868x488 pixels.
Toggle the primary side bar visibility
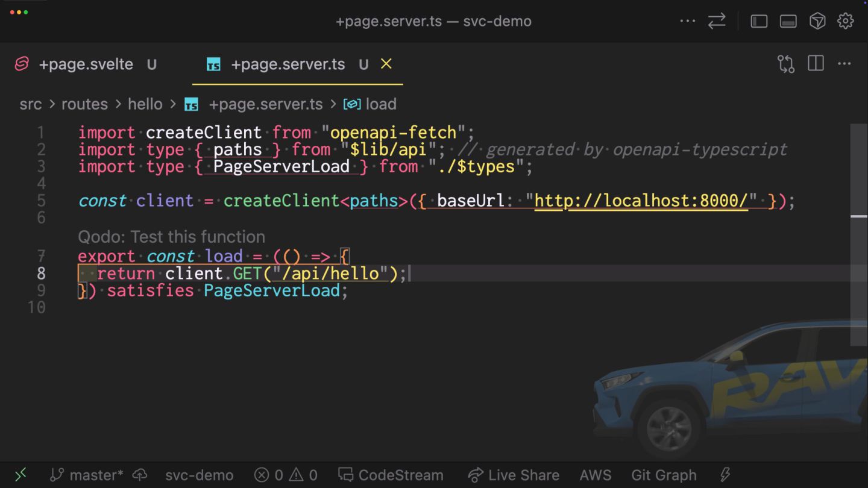pyautogui.click(x=759, y=21)
